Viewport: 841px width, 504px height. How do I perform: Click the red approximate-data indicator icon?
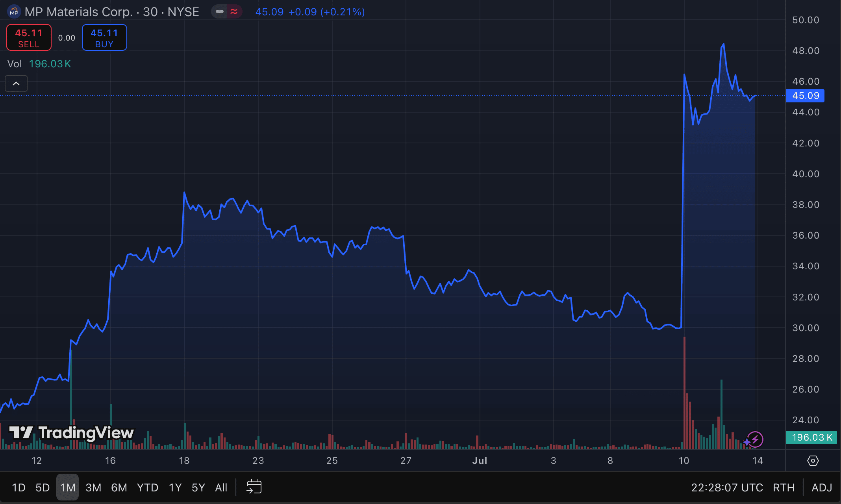(234, 12)
